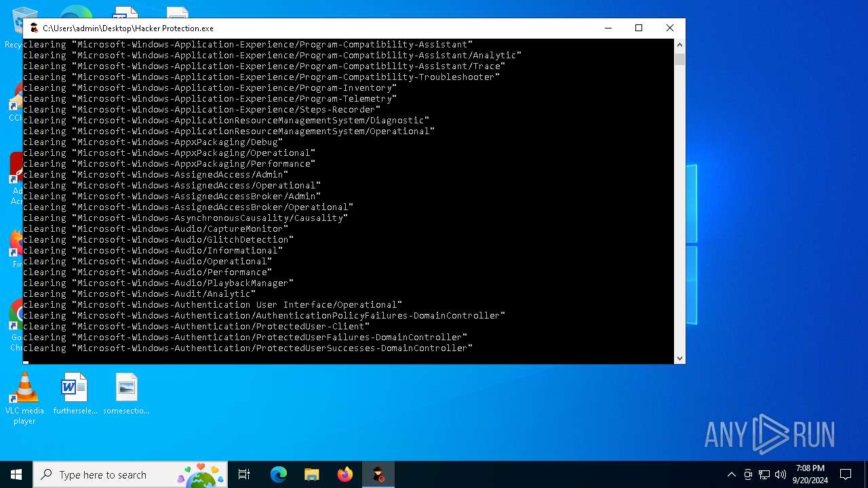This screenshot has width=868, height=488.
Task: Open the notification center
Action: [x=846, y=474]
